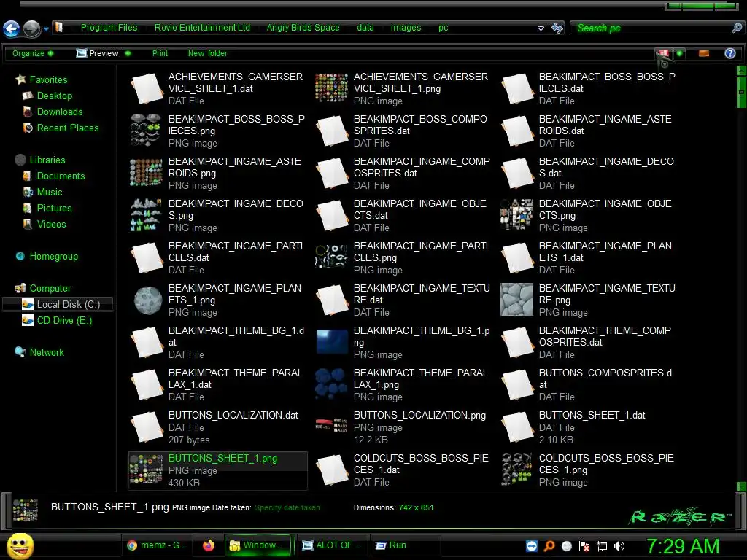Open Downloads in Favorites
This screenshot has height=560, width=747.
pyautogui.click(x=60, y=112)
